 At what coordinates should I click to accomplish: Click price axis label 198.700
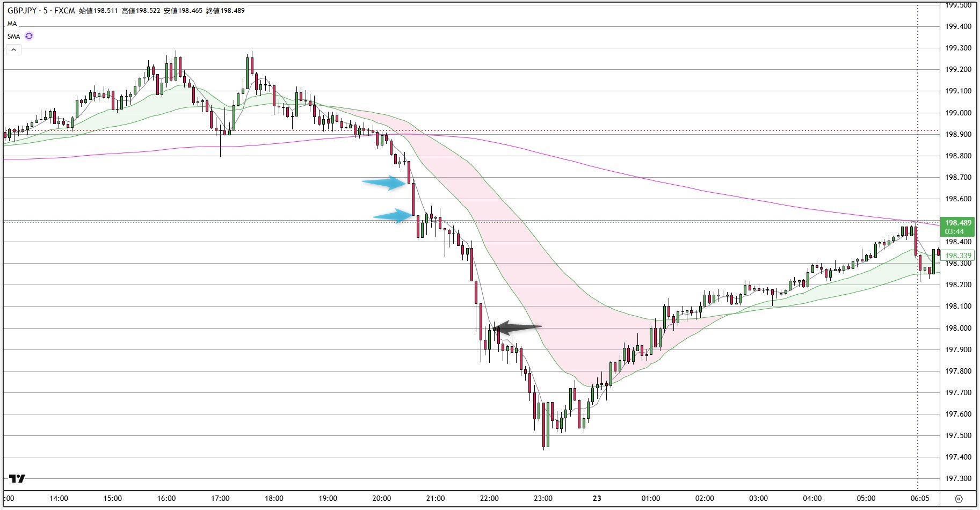[x=958, y=177]
